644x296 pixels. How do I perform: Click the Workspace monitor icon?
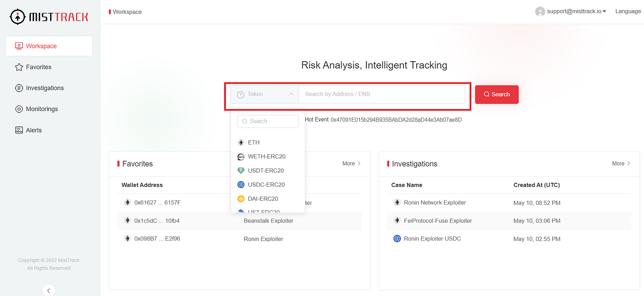[x=19, y=46]
